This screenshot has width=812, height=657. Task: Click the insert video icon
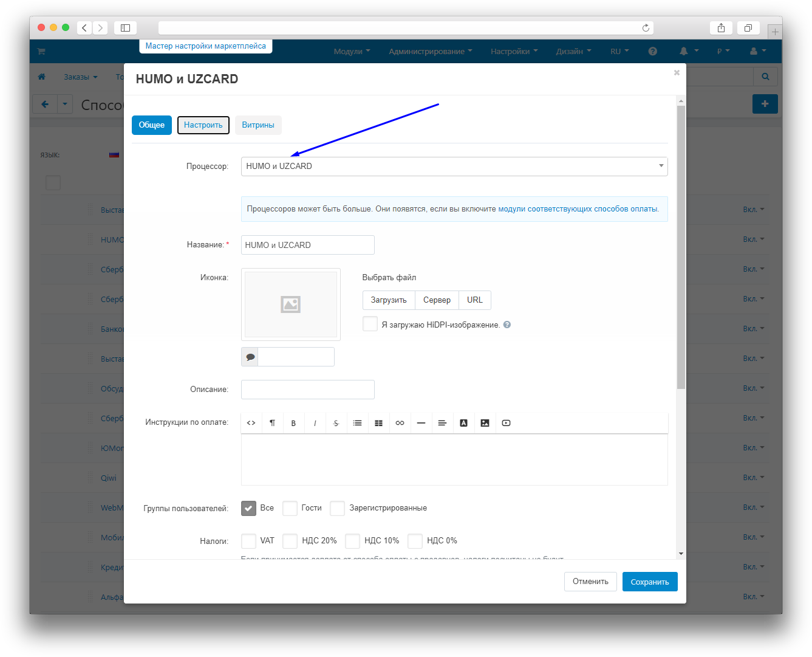[x=506, y=423]
